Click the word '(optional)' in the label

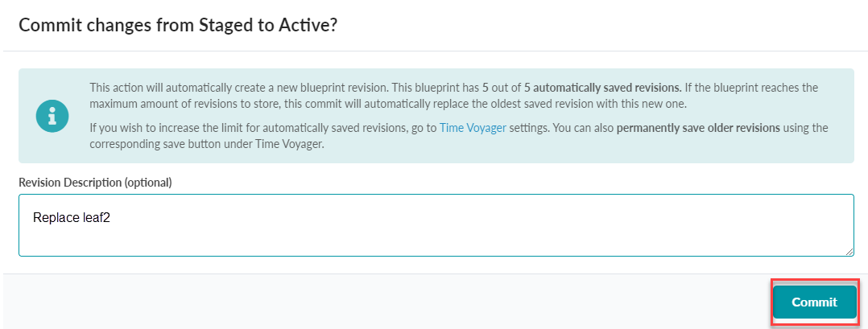click(147, 183)
